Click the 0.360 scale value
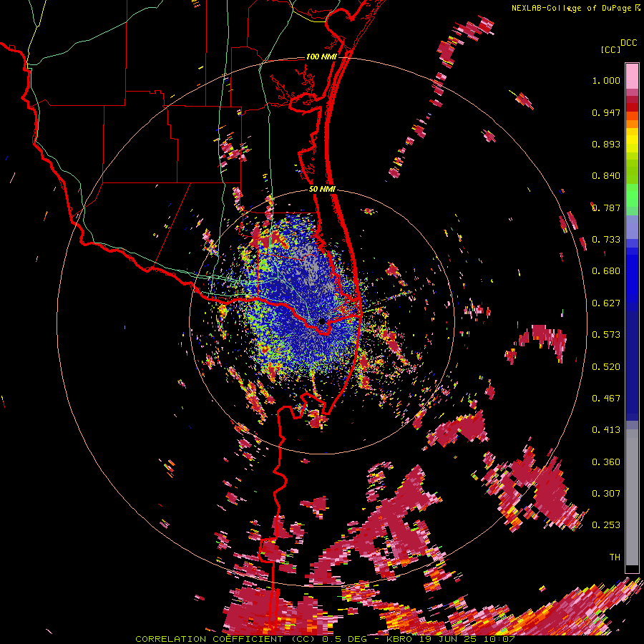Screen dimensions: 644x644 [606, 462]
